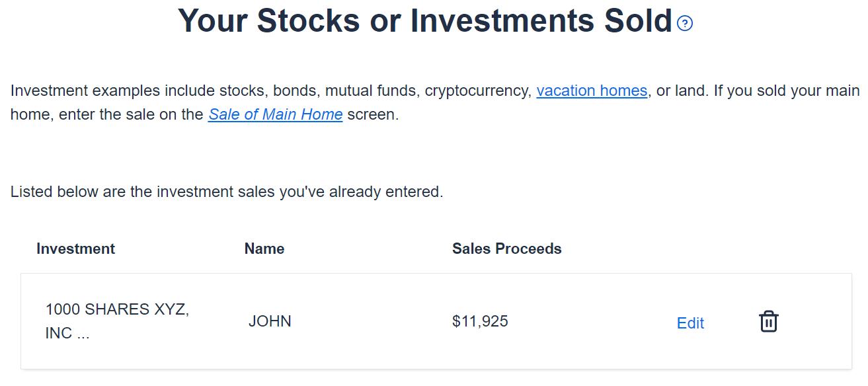Click the help question mark beside the title
This screenshot has width=868, height=386.
click(x=685, y=24)
